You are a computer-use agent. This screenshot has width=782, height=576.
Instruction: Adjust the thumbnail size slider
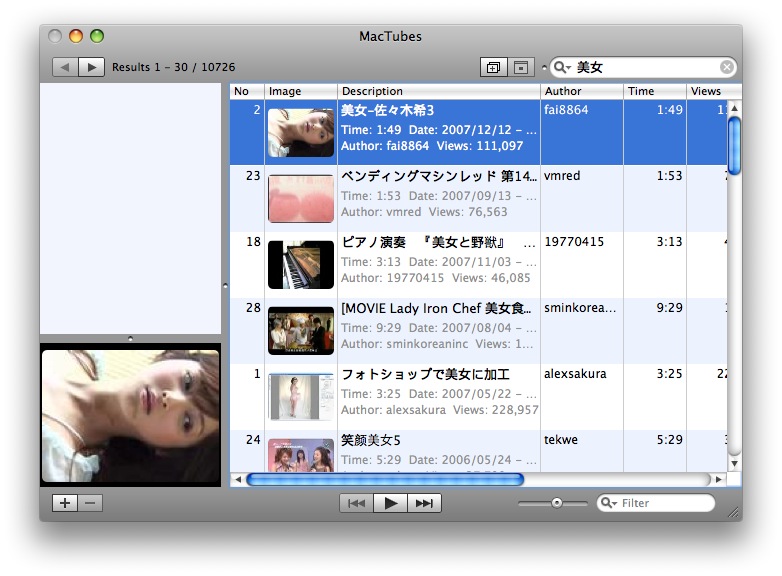click(556, 503)
